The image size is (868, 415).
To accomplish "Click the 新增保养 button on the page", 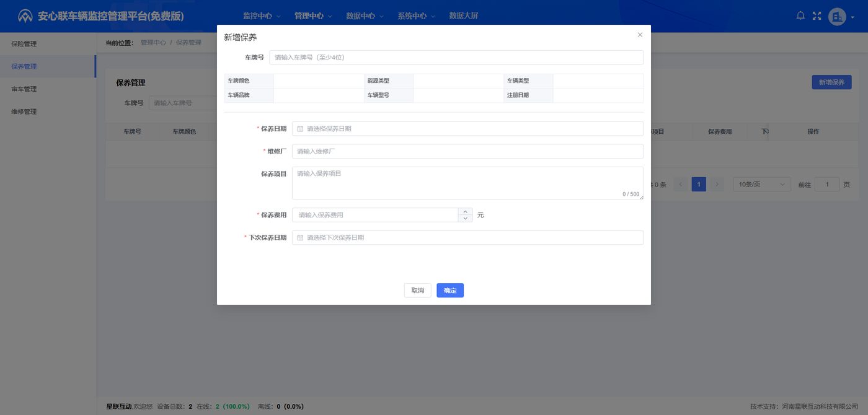I will [x=831, y=82].
